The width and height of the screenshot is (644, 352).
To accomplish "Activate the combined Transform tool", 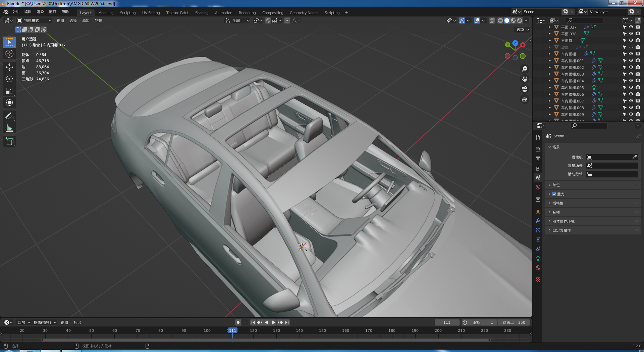I will pos(9,102).
